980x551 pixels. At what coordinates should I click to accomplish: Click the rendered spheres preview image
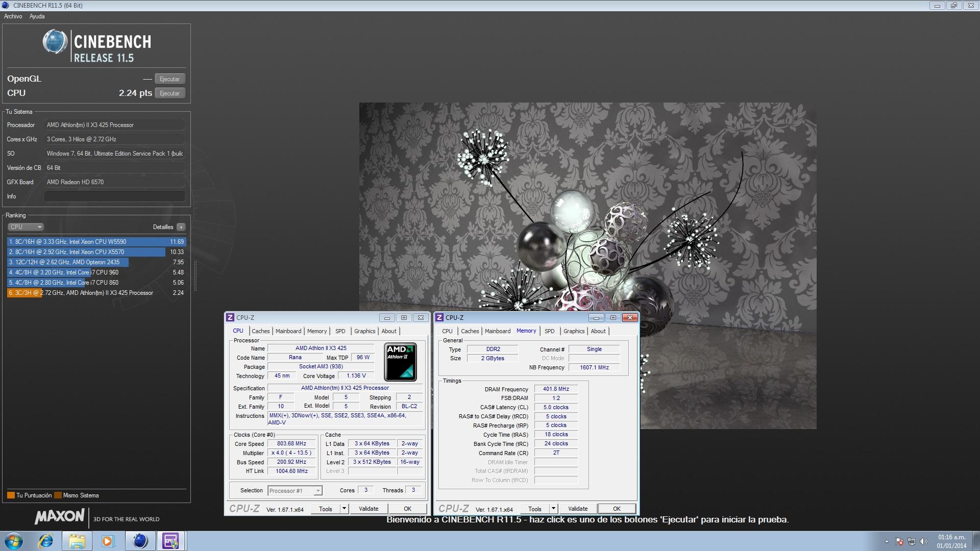tap(587, 265)
